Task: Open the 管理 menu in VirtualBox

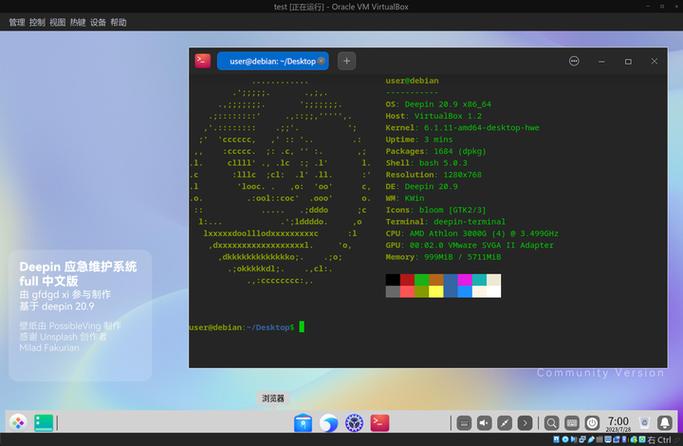Action: [17, 22]
